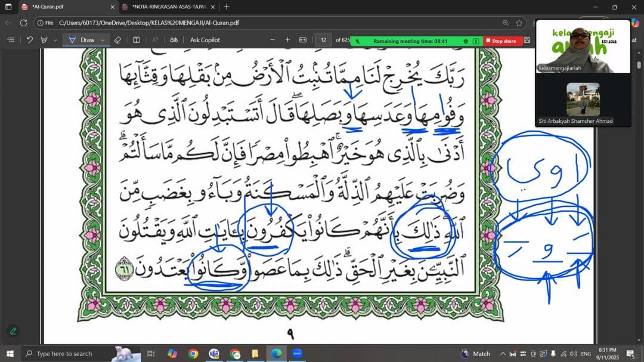
Task: Refresh the PDF page
Action: click(23, 23)
